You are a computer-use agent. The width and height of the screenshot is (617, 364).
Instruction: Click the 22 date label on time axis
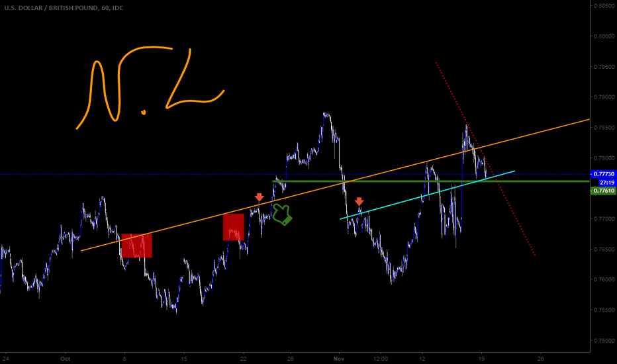[243, 359]
